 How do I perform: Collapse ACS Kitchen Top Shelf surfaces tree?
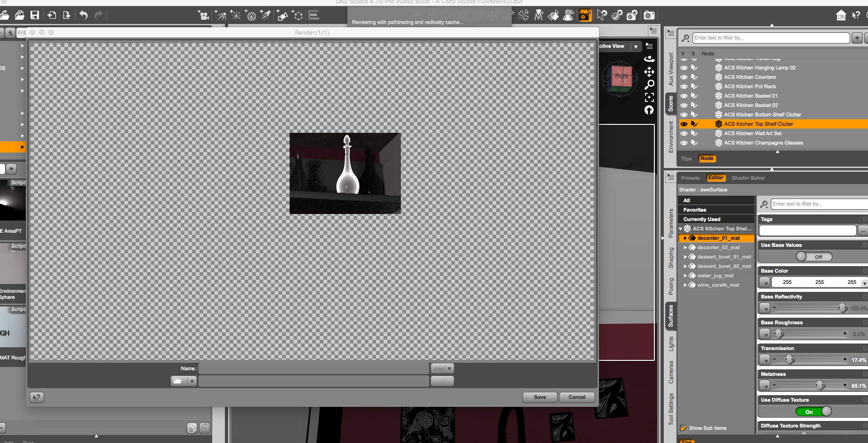coord(681,229)
